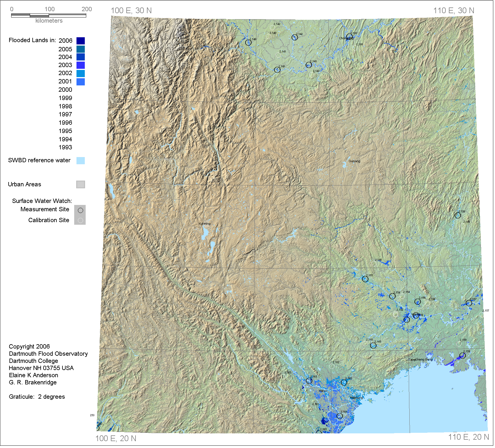Click the 1998 year legend entry
Viewport: 495px width, 448px height.
(x=66, y=107)
